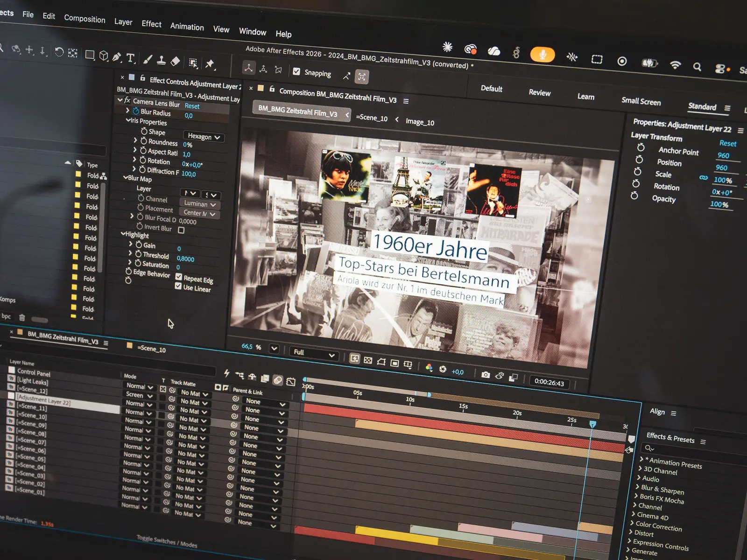This screenshot has width=747, height=560.
Task: Toggle Motion Blur enable in the timeline
Action: point(277,380)
